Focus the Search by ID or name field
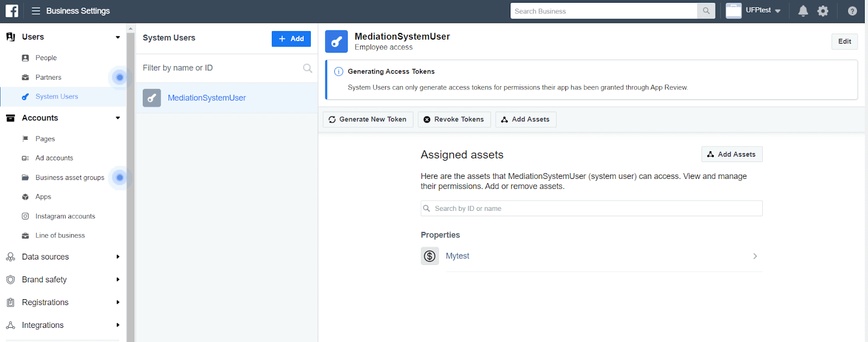868x342 pixels. [591, 209]
